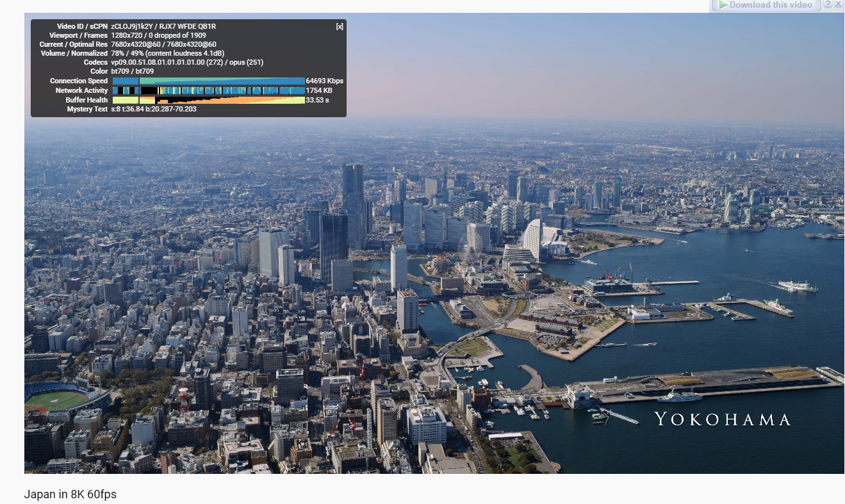Click the Video ID value zCLOJ9j1k2Y
This screenshot has height=504, width=845.
pos(133,26)
